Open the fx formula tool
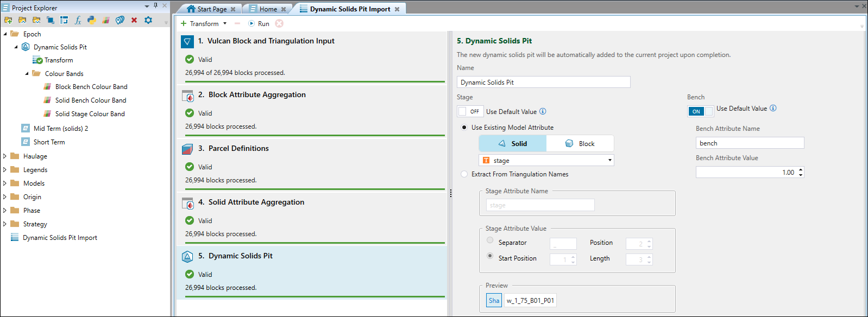 pos(78,20)
